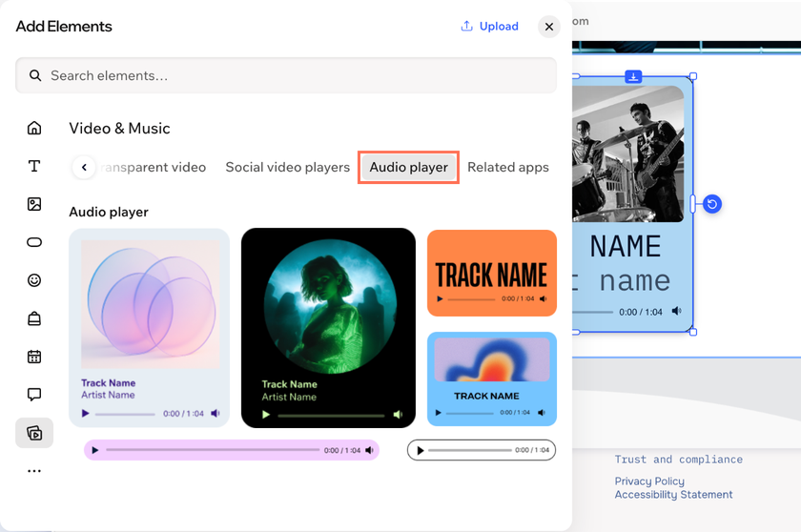Screen dimensions: 801x532
Task: Click the Search elements field
Action: coord(286,75)
